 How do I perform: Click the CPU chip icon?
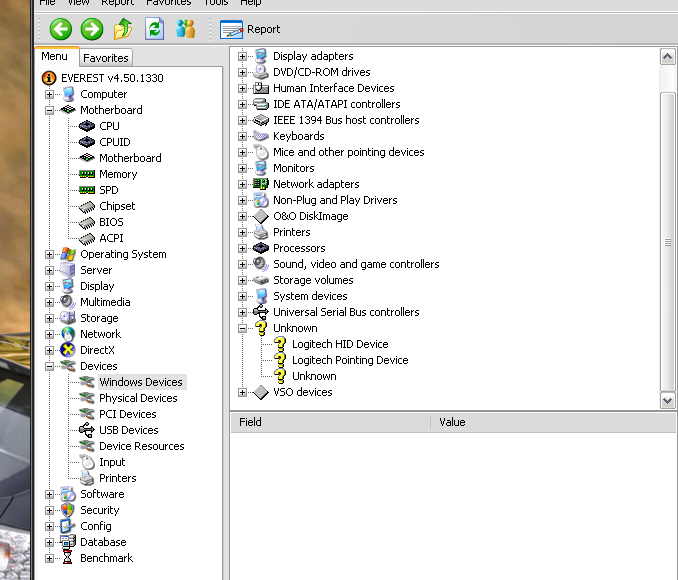click(x=87, y=126)
